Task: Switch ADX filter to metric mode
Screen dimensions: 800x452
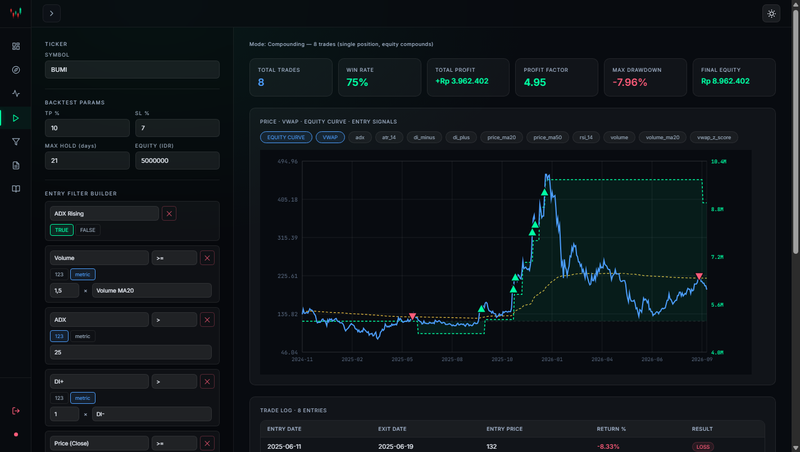Action: (x=83, y=336)
